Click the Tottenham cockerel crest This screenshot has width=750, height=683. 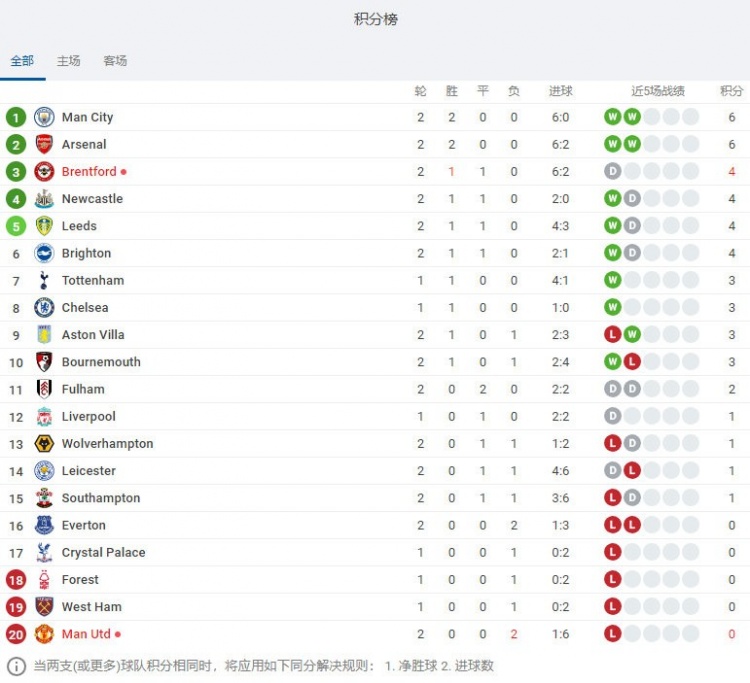[44, 280]
